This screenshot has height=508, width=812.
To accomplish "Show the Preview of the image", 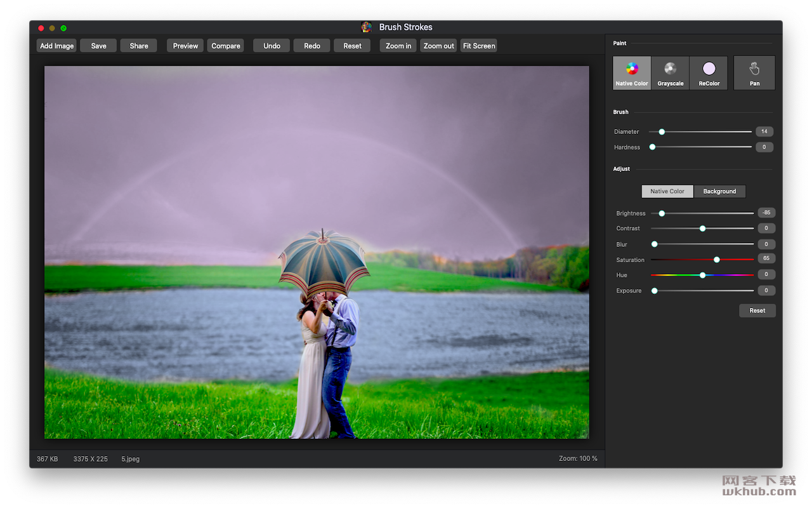I will [x=185, y=46].
